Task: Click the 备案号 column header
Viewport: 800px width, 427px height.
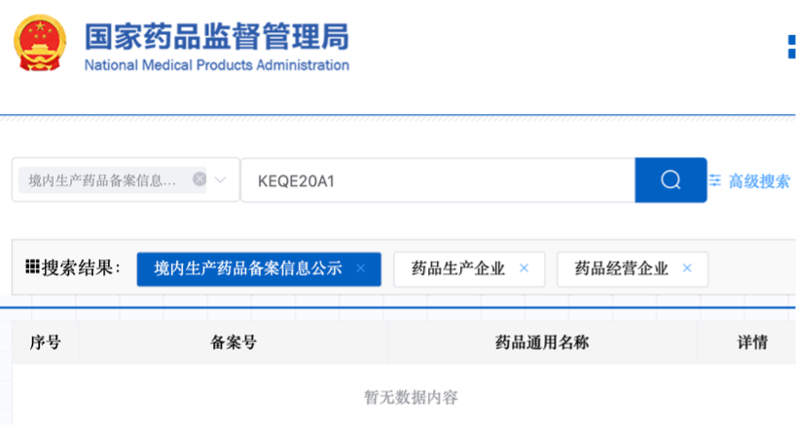Action: 233,342
